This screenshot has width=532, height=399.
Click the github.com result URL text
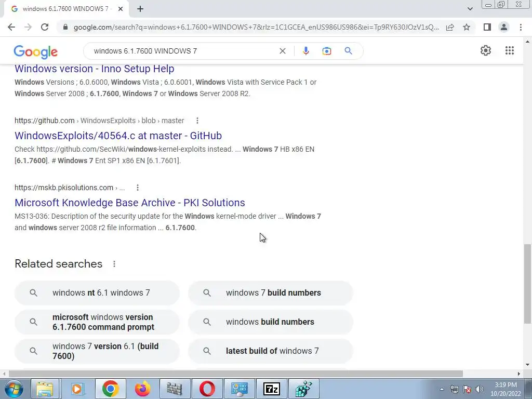point(99,121)
